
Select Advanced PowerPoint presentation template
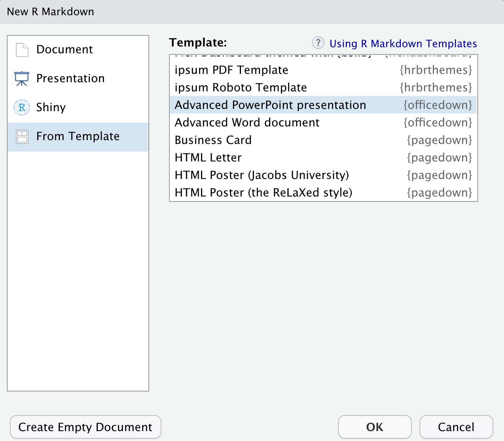pyautogui.click(x=323, y=105)
